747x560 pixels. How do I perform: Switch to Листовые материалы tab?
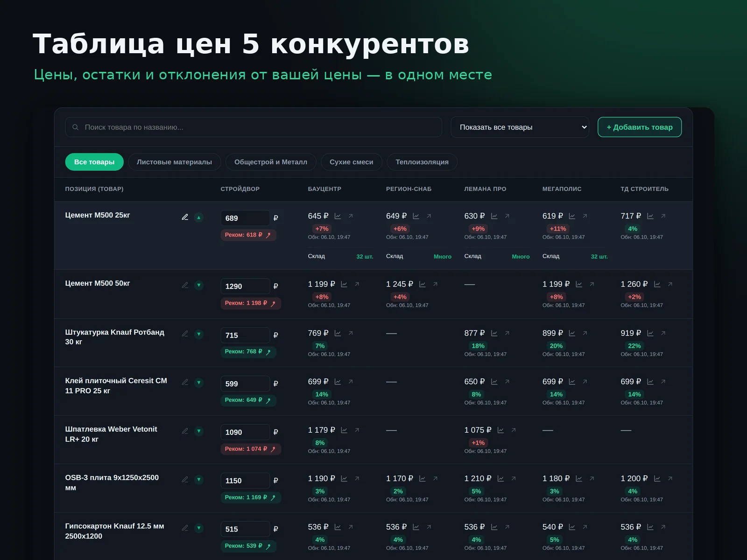pos(174,162)
